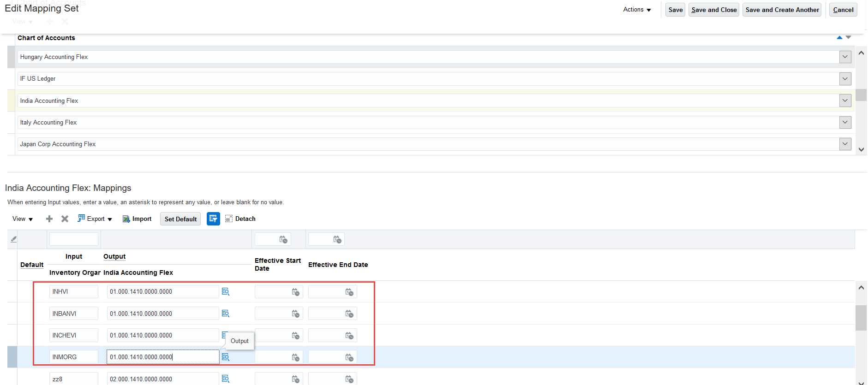
Task: Click the zz8 input field
Action: 74,379
